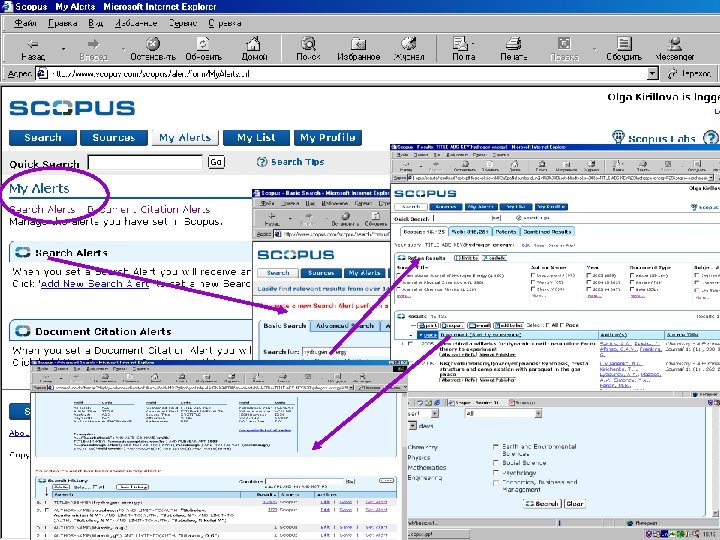Image resolution: width=720 pixels, height=540 pixels.
Task: Click the Go button beside Quick Search
Action: point(216,162)
